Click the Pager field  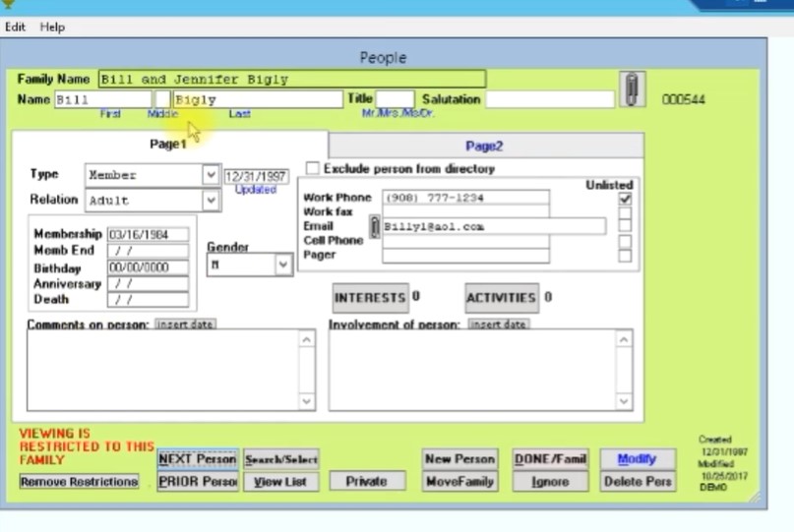(x=465, y=256)
